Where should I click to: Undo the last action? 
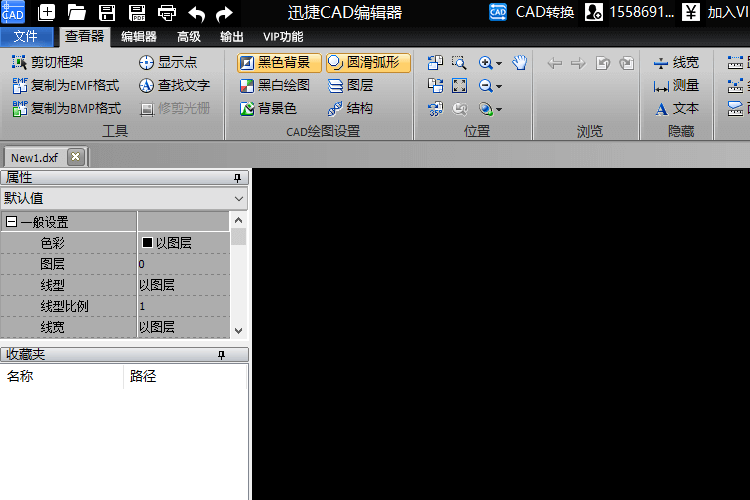point(197,13)
